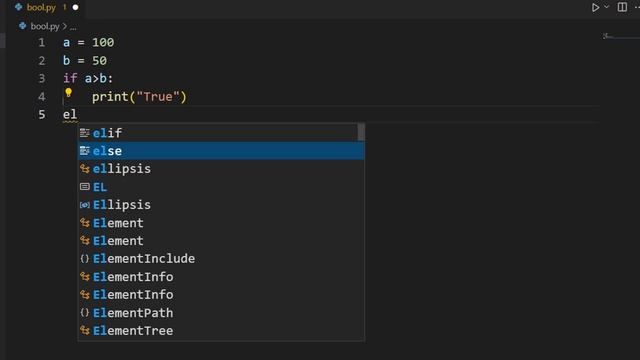Click the ElementInclude module suggestion
Screen dimensions: 640x360
[221, 258]
